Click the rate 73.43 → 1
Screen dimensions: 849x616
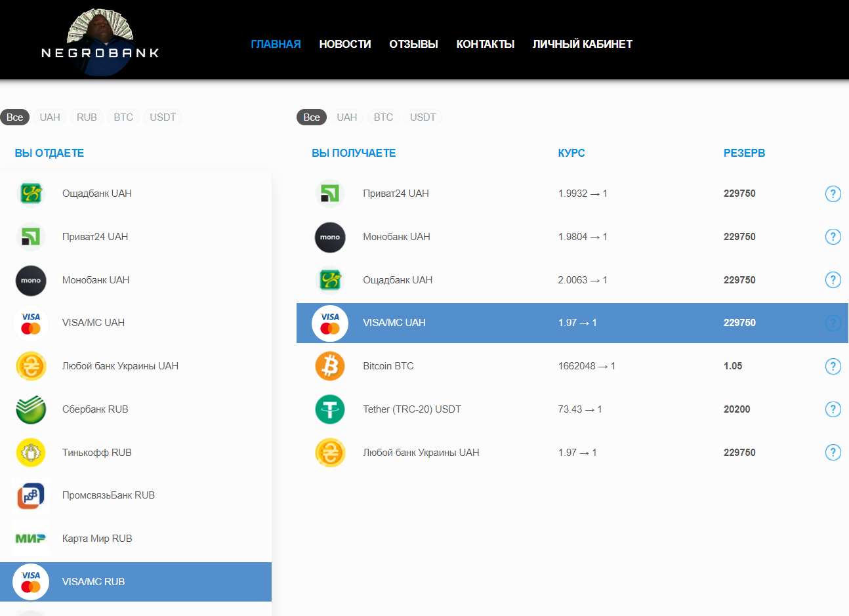pyautogui.click(x=580, y=409)
